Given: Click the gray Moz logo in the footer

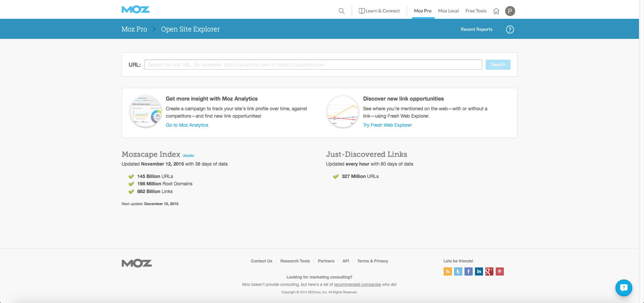Looking at the screenshot, I should pyautogui.click(x=137, y=263).
